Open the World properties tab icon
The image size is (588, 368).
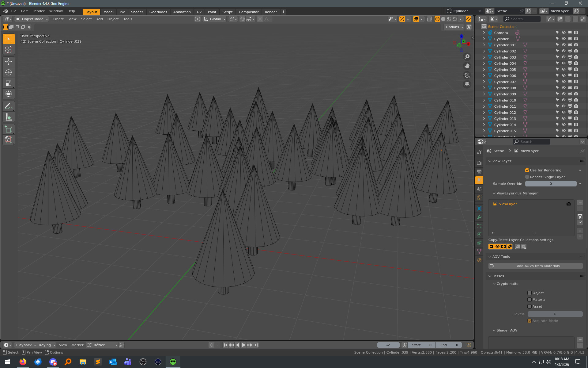(x=479, y=197)
